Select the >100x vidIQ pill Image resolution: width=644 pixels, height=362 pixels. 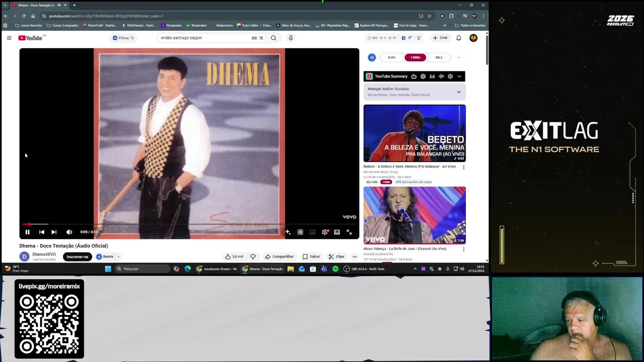(415, 57)
